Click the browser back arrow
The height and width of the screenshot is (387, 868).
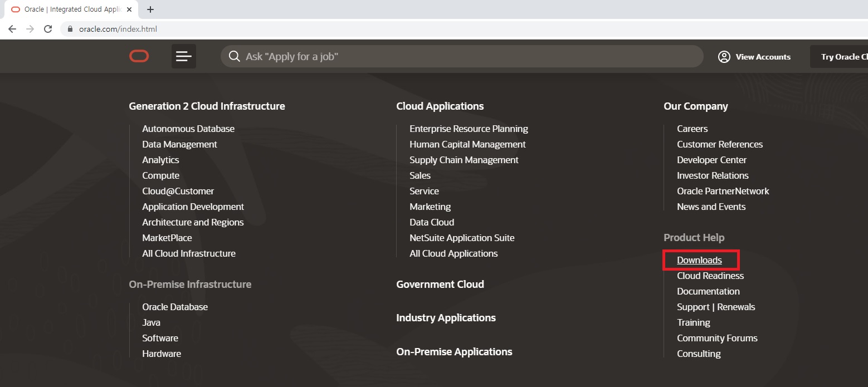[x=12, y=29]
